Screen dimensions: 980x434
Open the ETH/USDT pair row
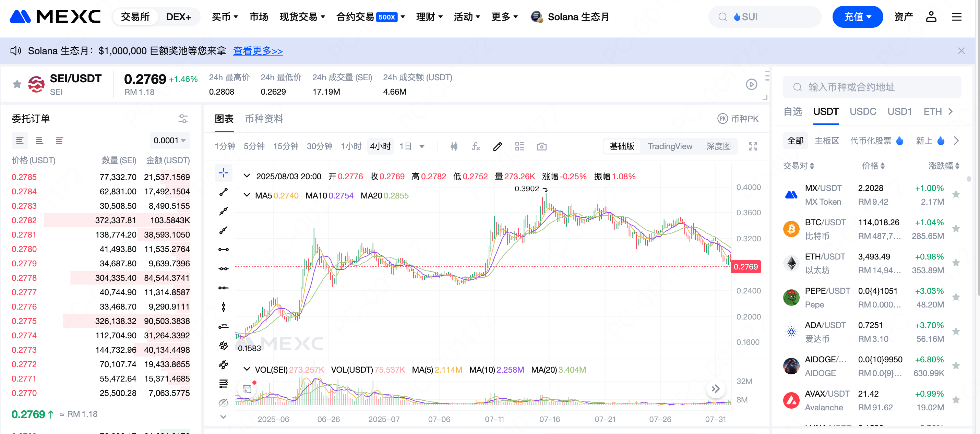point(872,263)
